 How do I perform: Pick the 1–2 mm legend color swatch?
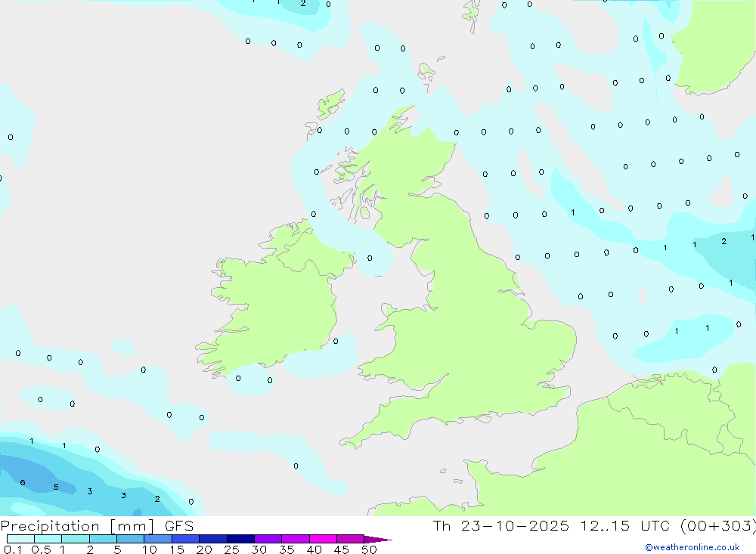pyautogui.click(x=75, y=539)
